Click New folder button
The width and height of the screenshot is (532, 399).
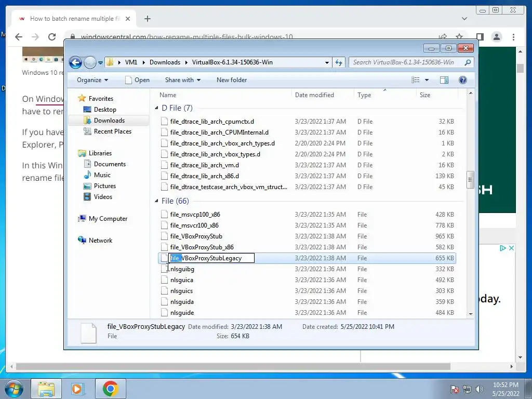tap(232, 80)
